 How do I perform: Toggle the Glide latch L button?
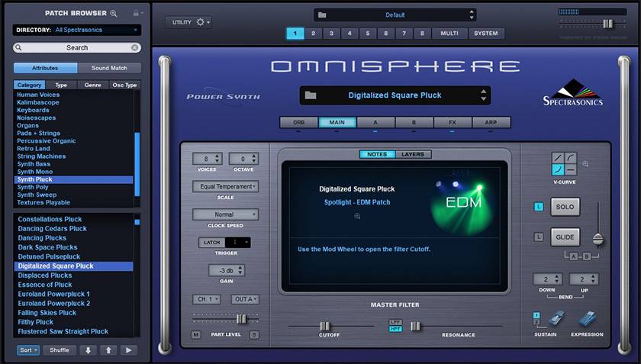click(x=539, y=237)
